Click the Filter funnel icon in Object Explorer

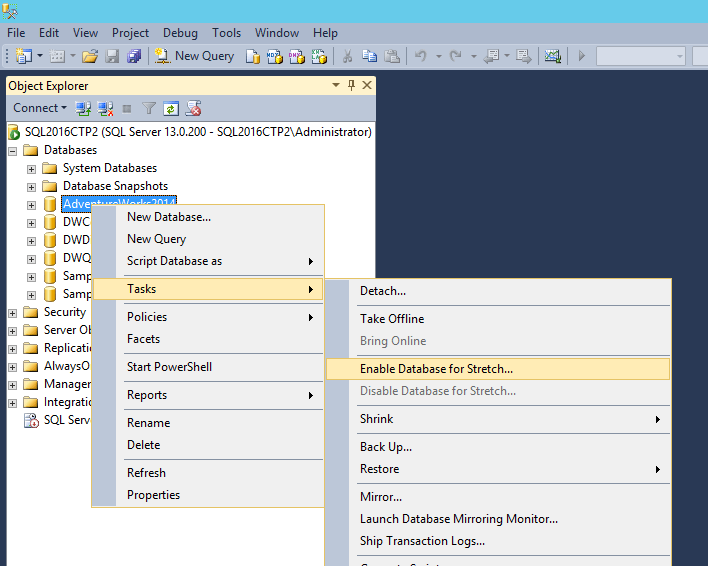149,108
